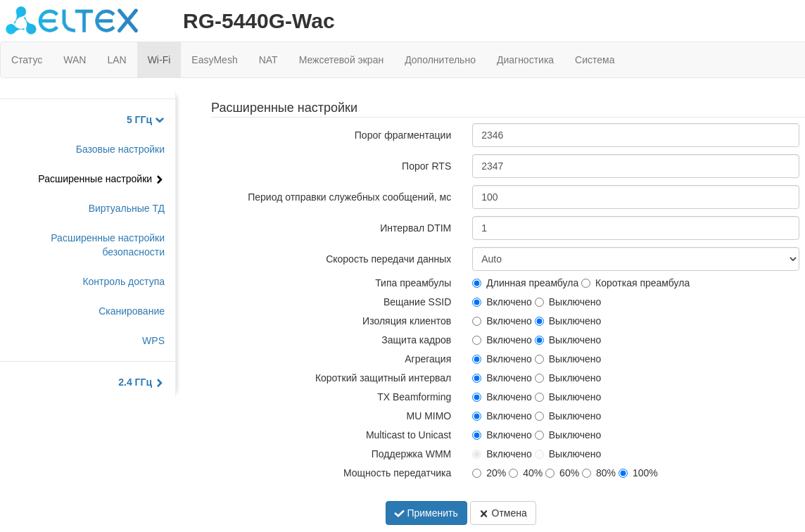The height and width of the screenshot is (532, 805).
Task: Click the ELTEX logo
Action: click(72, 21)
